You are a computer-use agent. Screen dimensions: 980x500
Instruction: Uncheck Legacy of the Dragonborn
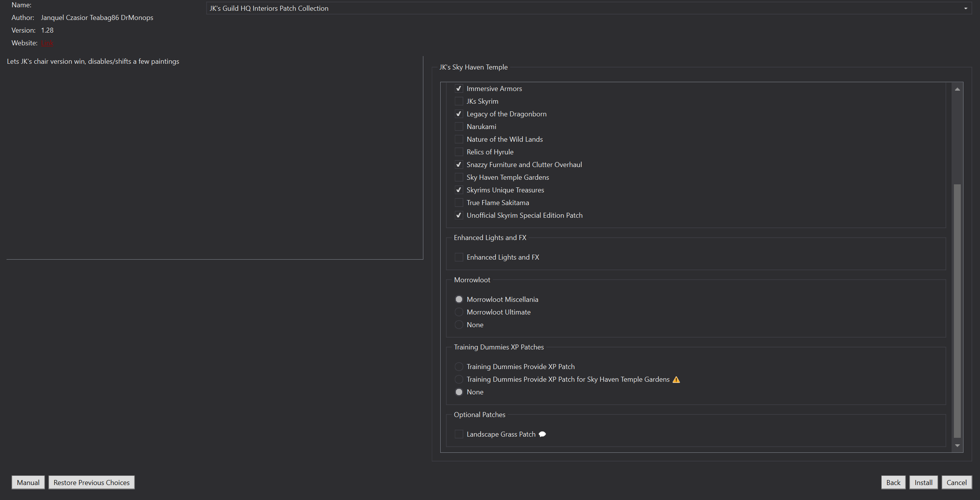tap(459, 114)
